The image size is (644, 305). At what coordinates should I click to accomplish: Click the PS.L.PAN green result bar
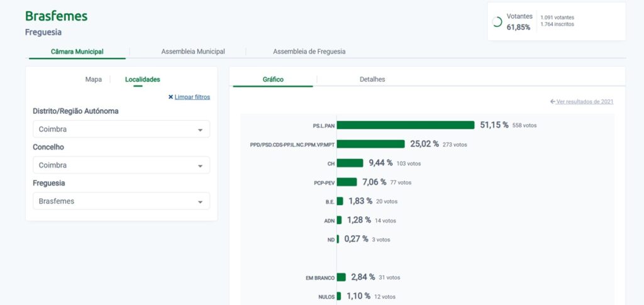(406, 125)
